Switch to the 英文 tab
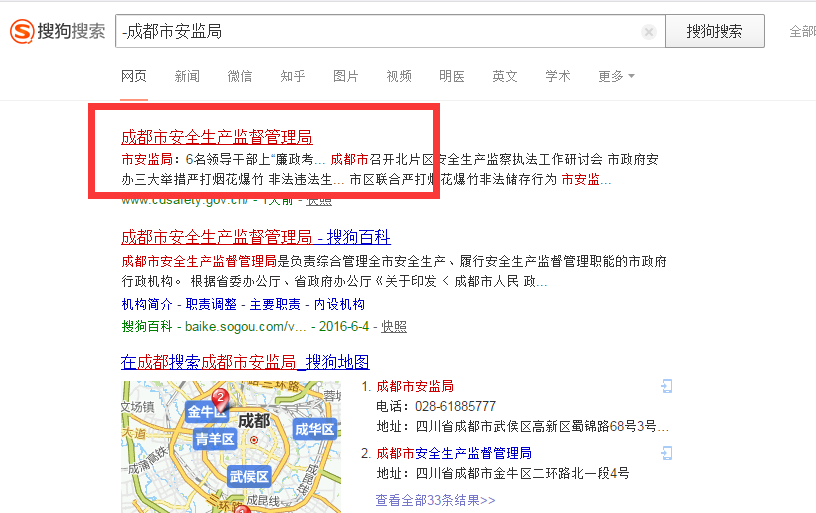The image size is (816, 513). point(505,76)
